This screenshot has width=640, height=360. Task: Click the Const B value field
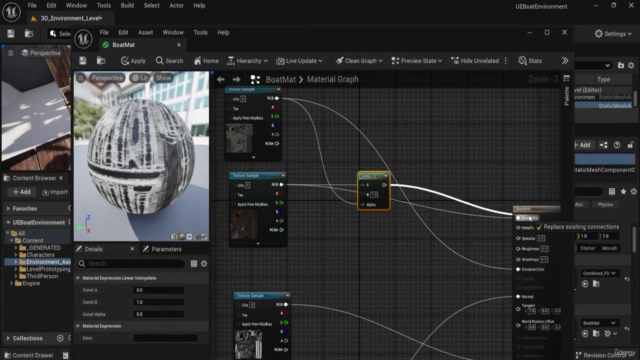159,302
